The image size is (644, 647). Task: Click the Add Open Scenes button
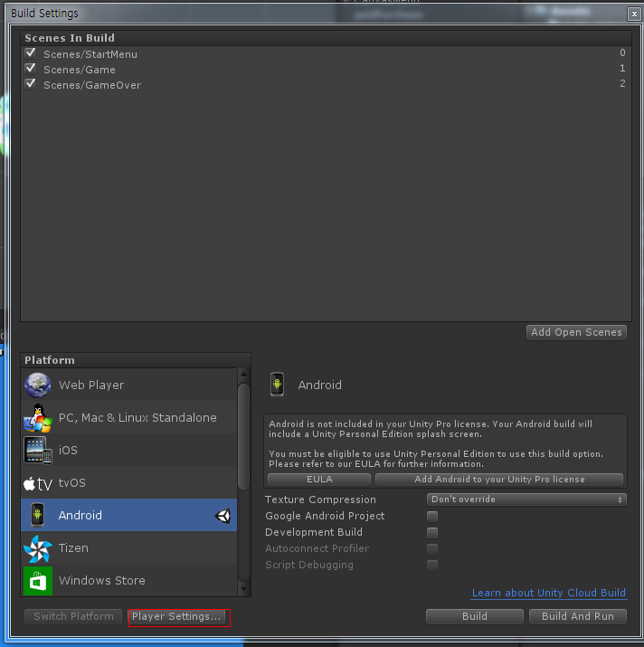point(576,332)
